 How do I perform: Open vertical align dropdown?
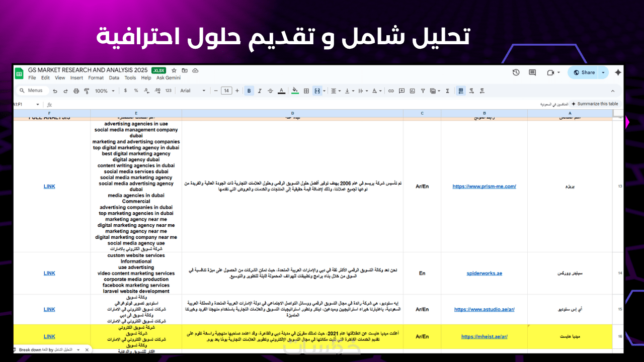[348, 91]
